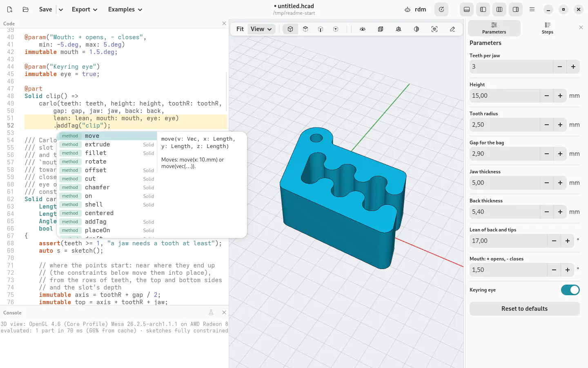588x368 pixels.
Task: Increase Teeth per jaw with plus
Action: tap(573, 67)
